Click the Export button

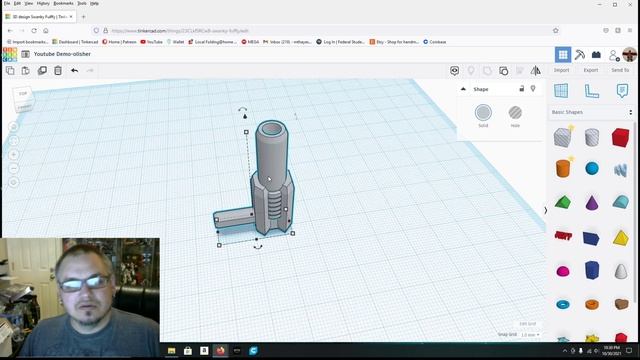point(591,70)
